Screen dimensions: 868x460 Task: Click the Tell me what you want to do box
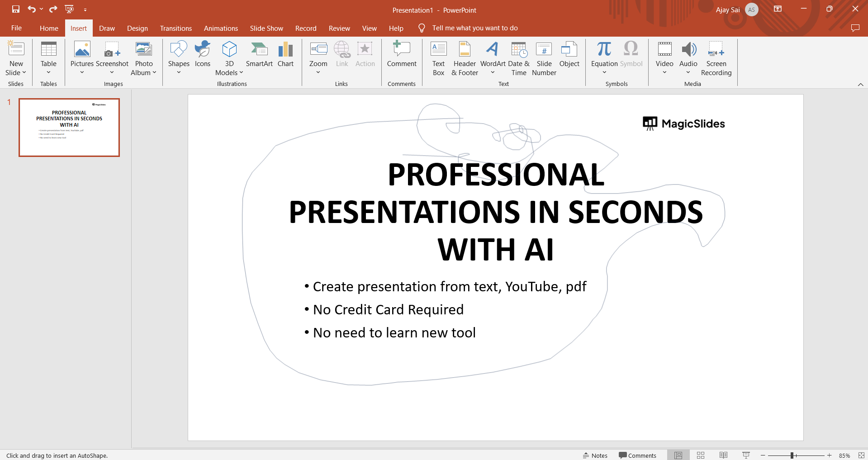pyautogui.click(x=474, y=28)
